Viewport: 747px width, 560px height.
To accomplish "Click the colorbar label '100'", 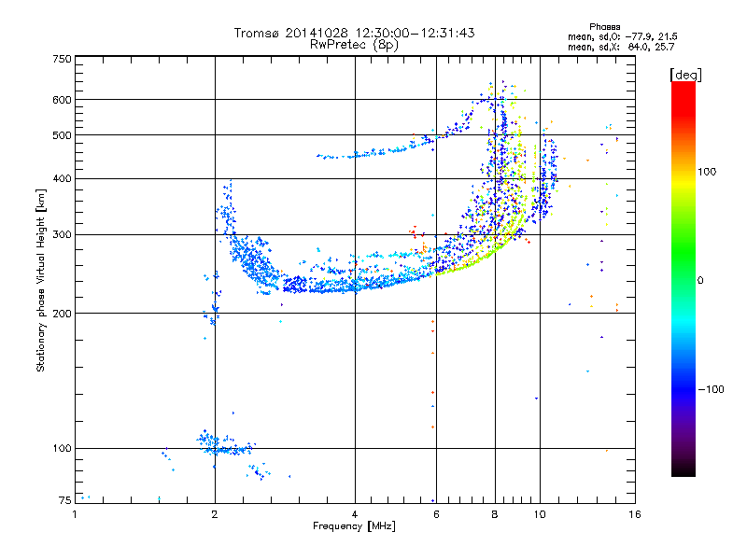I will click(707, 172).
